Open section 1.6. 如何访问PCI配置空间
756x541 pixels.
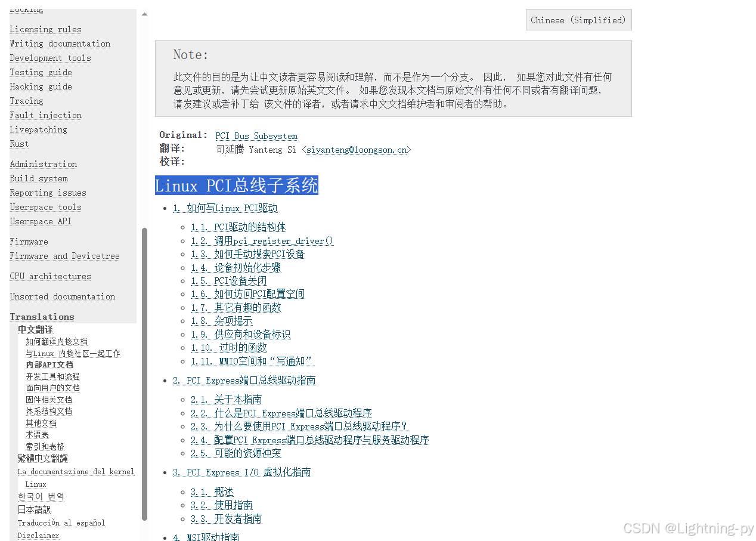pyautogui.click(x=248, y=293)
